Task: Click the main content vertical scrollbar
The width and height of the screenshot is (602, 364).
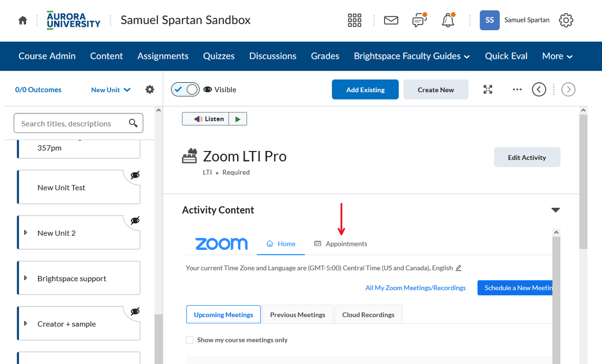Action: point(583,181)
